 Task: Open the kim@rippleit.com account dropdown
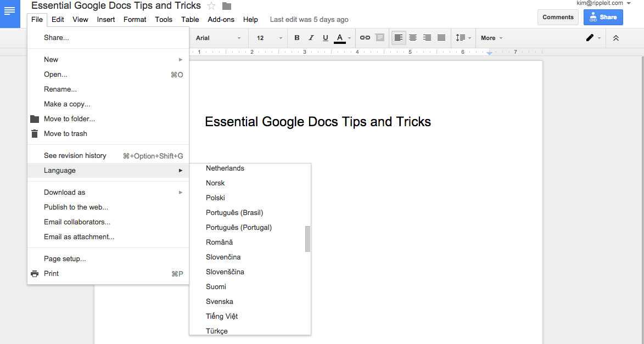[x=604, y=3]
